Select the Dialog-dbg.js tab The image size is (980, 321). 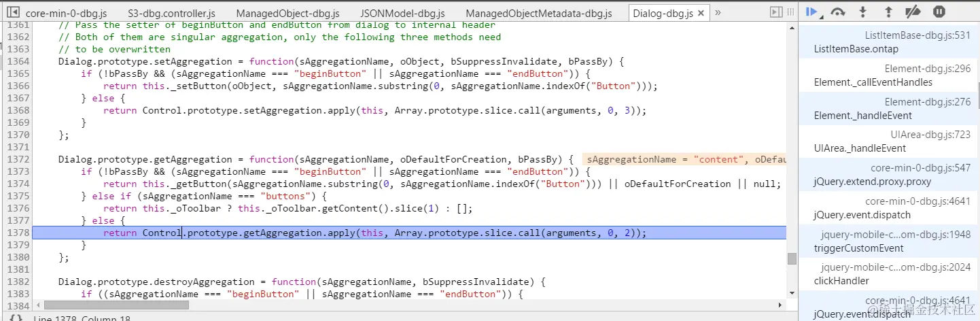coord(662,13)
